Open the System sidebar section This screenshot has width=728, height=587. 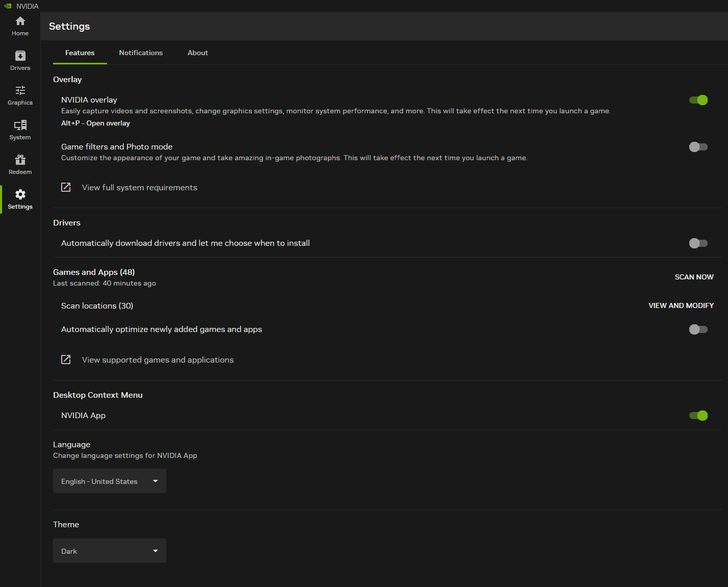pos(20,130)
